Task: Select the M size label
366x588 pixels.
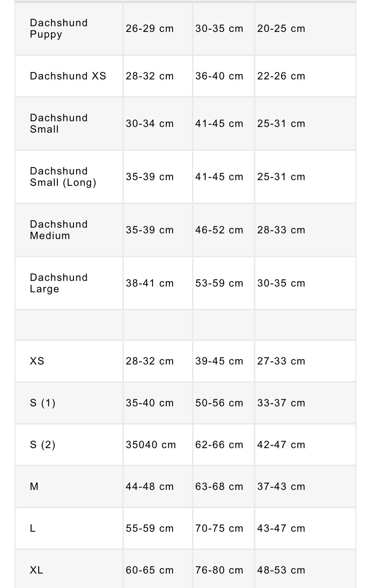Action: pos(34,487)
